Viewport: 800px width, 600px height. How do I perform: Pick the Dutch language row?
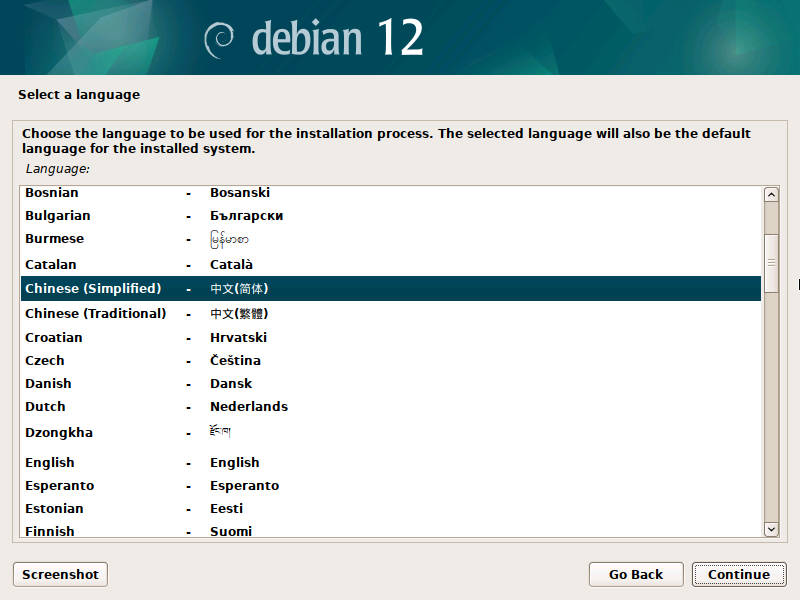45,406
